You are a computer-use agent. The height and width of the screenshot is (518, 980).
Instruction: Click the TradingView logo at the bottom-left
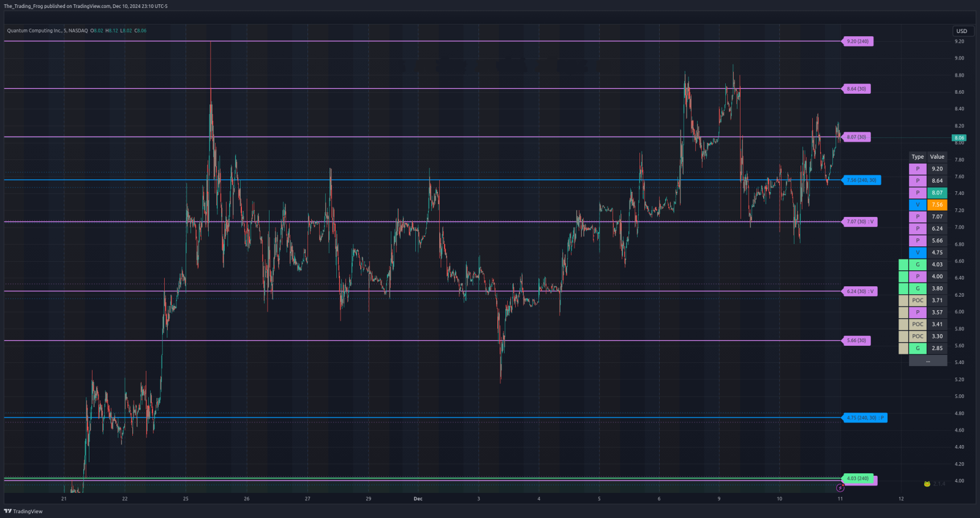[23, 511]
